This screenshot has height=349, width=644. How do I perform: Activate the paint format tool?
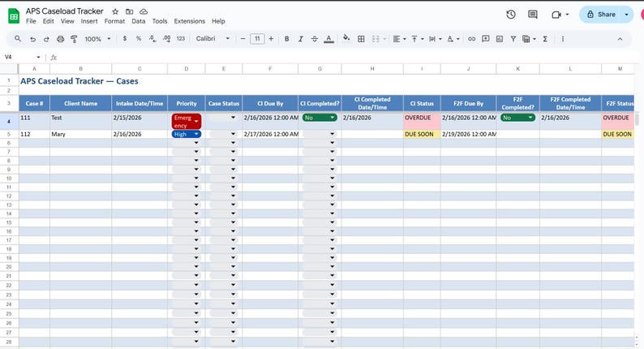[74, 39]
